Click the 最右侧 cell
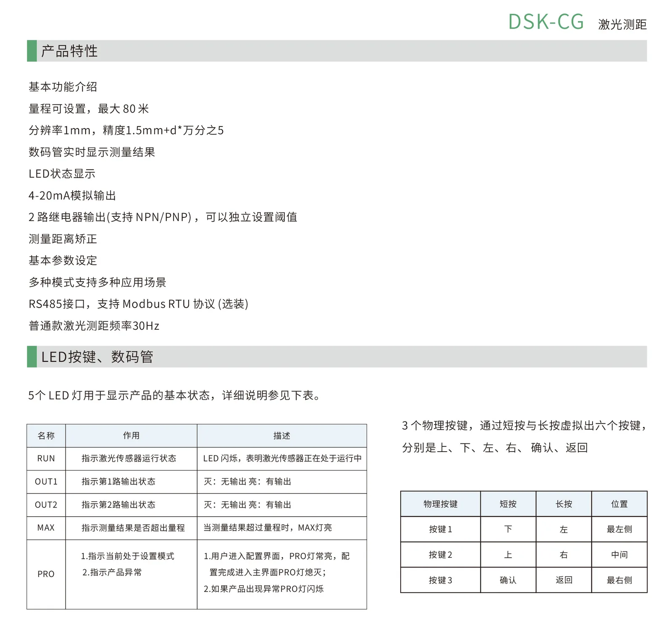The width and height of the screenshot is (672, 623). pos(619,580)
